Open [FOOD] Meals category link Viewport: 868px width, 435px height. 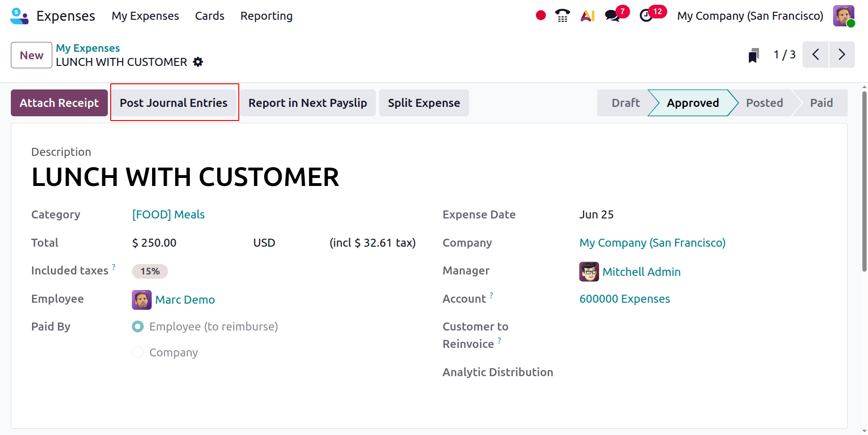point(169,215)
